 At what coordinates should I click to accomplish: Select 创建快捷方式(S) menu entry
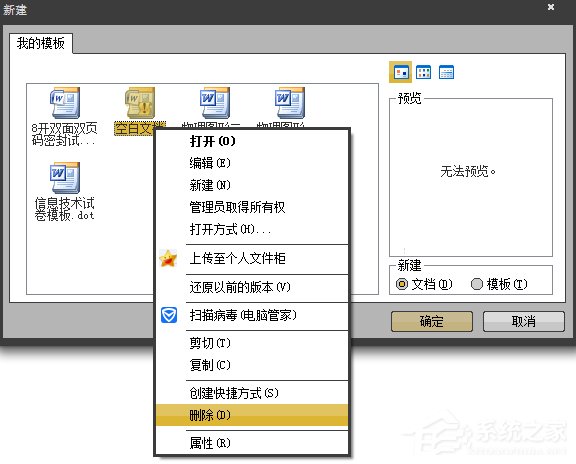(252, 393)
